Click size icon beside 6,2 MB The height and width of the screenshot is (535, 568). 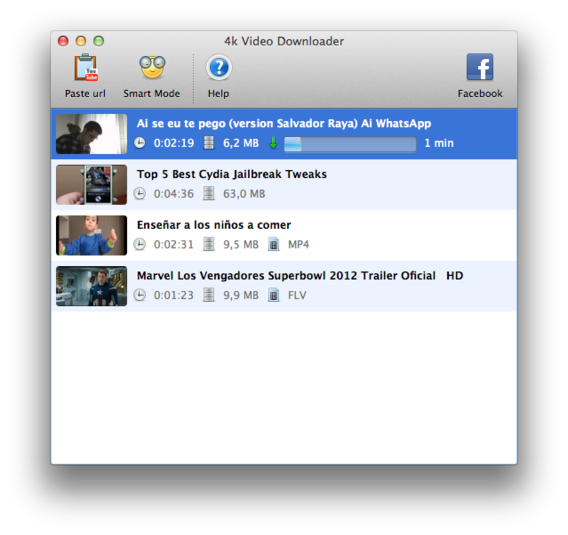tap(209, 143)
